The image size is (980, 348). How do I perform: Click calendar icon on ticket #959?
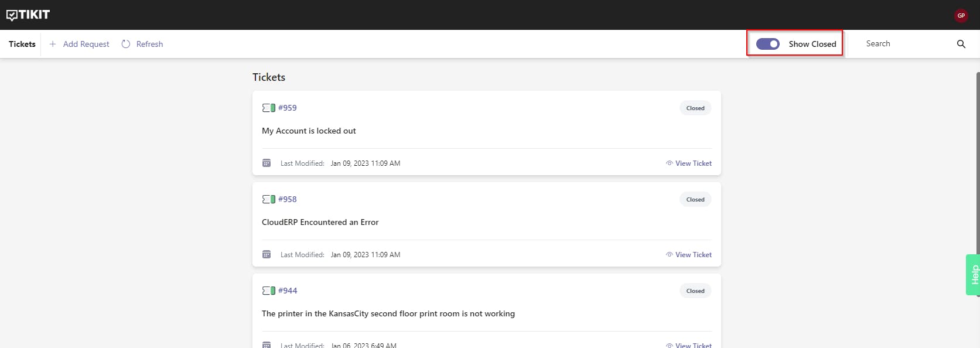(x=267, y=163)
